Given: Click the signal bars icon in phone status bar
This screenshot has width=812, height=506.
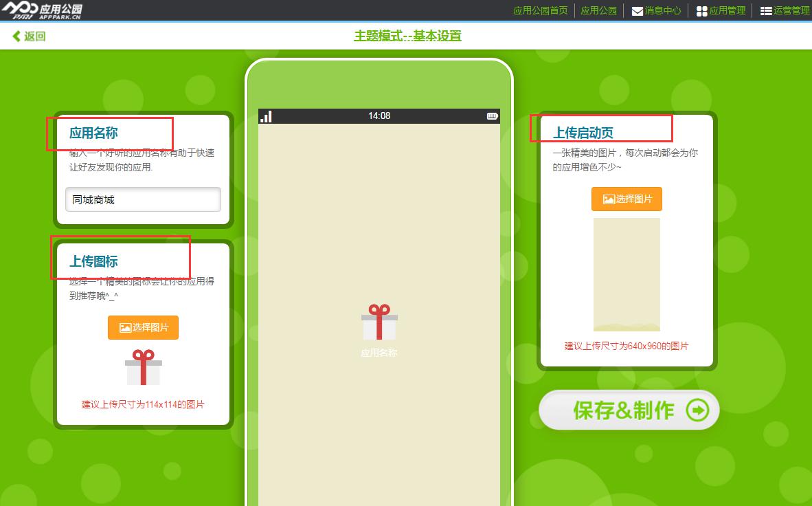Looking at the screenshot, I should (266, 116).
